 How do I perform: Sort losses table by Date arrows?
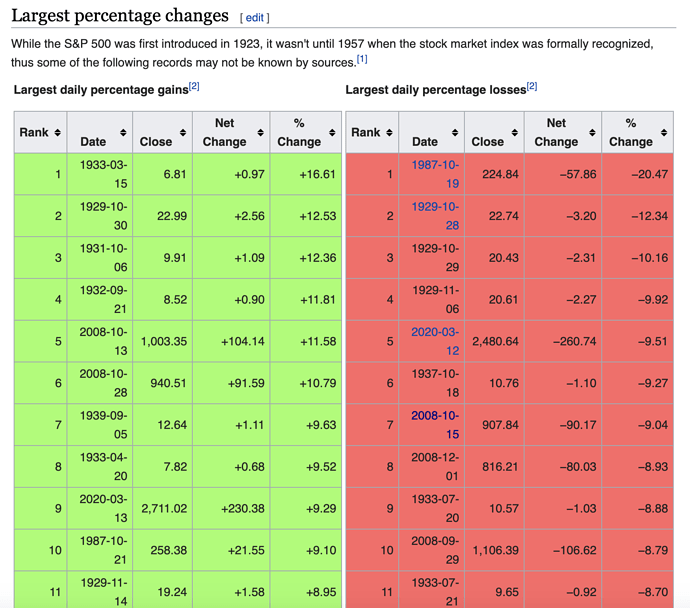point(455,132)
